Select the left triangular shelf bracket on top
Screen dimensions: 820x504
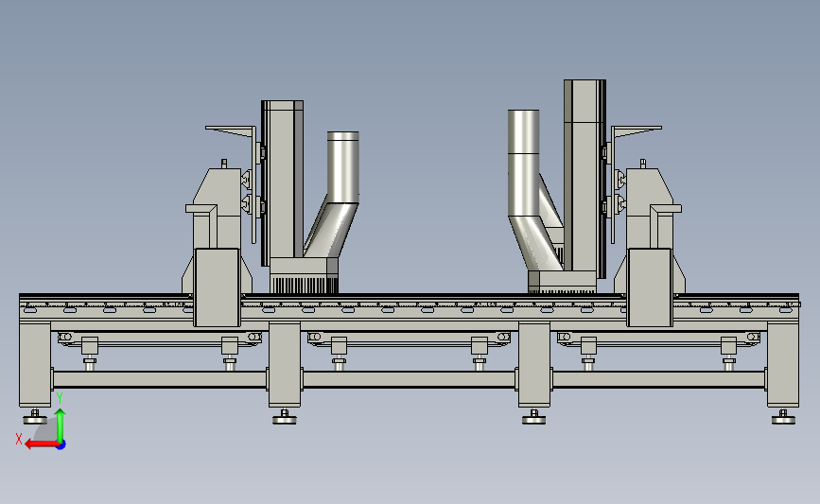(x=231, y=131)
